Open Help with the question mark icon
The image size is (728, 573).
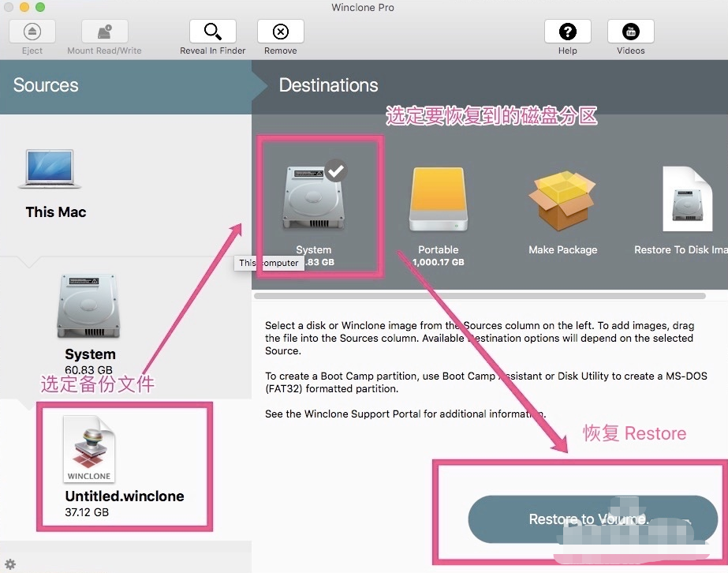(567, 32)
